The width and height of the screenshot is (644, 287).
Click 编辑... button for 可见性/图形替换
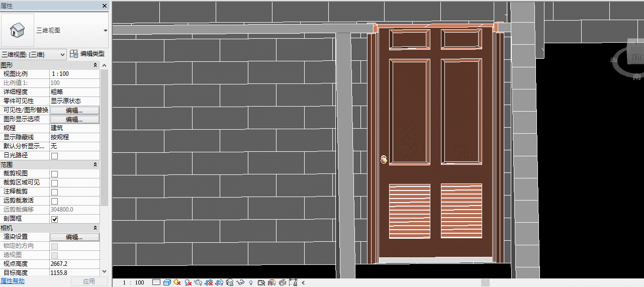coord(74,110)
